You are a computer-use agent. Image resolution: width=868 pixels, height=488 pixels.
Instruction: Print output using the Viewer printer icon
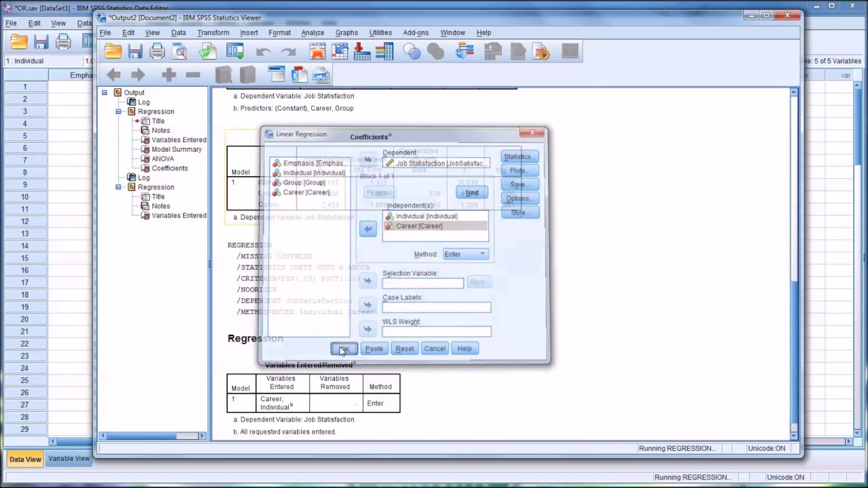(x=157, y=52)
